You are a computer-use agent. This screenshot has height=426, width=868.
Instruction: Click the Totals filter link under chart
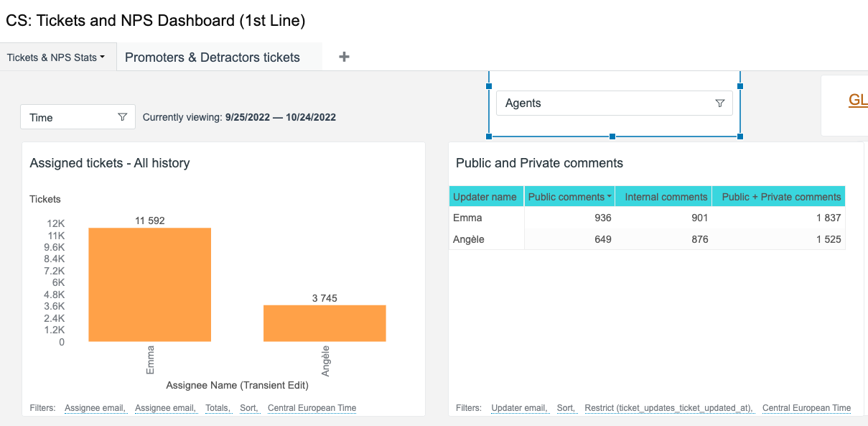pyautogui.click(x=218, y=408)
